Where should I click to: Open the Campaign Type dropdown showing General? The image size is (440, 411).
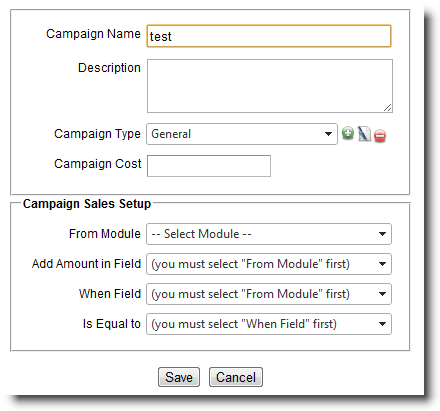pyautogui.click(x=242, y=134)
